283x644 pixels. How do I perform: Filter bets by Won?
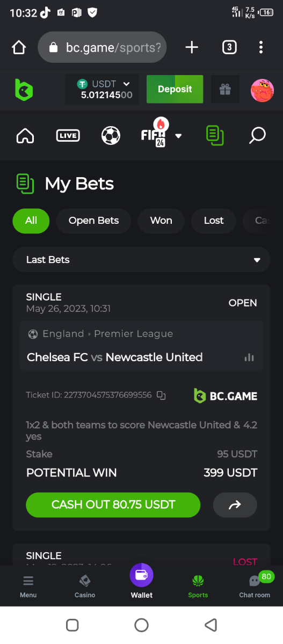(161, 221)
